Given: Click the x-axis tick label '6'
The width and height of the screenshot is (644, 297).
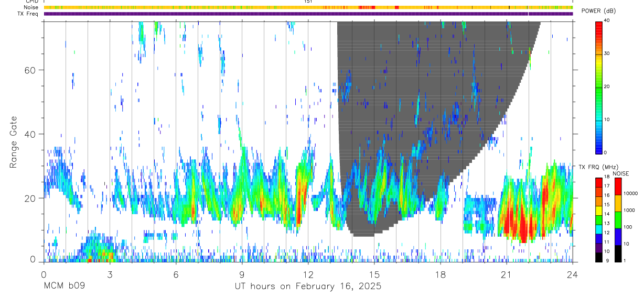Looking at the screenshot, I should click(176, 274).
